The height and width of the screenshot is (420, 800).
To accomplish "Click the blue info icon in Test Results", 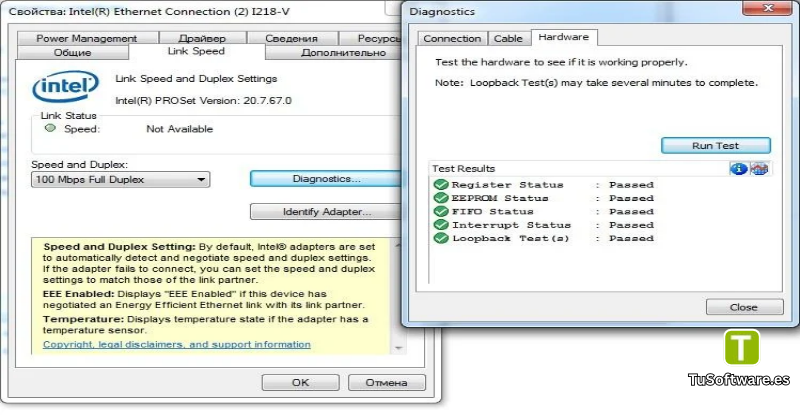I will 738,169.
